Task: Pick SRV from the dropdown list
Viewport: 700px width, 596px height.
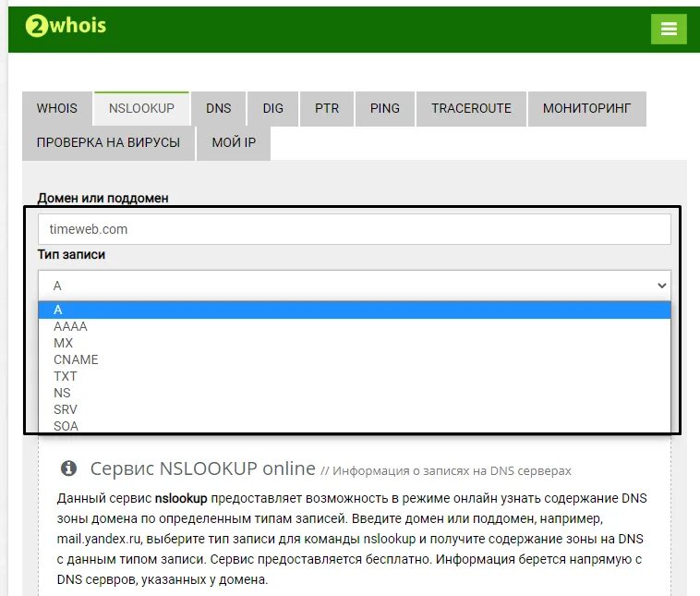Action: (355, 409)
